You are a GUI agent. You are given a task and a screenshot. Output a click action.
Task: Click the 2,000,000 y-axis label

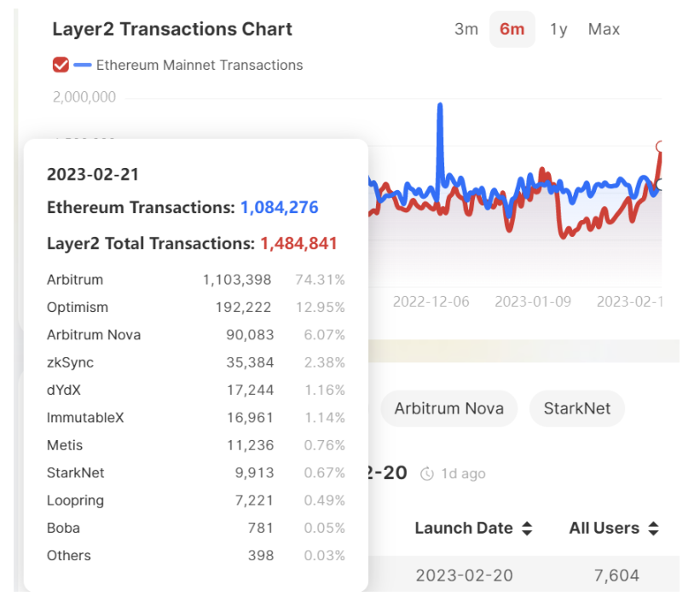click(x=84, y=97)
